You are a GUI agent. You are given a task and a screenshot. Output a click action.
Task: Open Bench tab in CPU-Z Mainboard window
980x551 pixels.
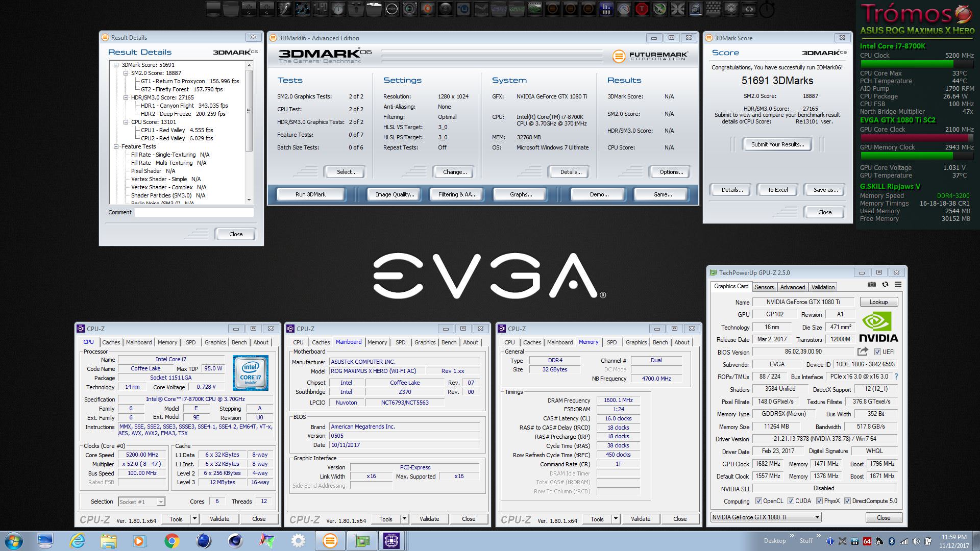click(449, 342)
